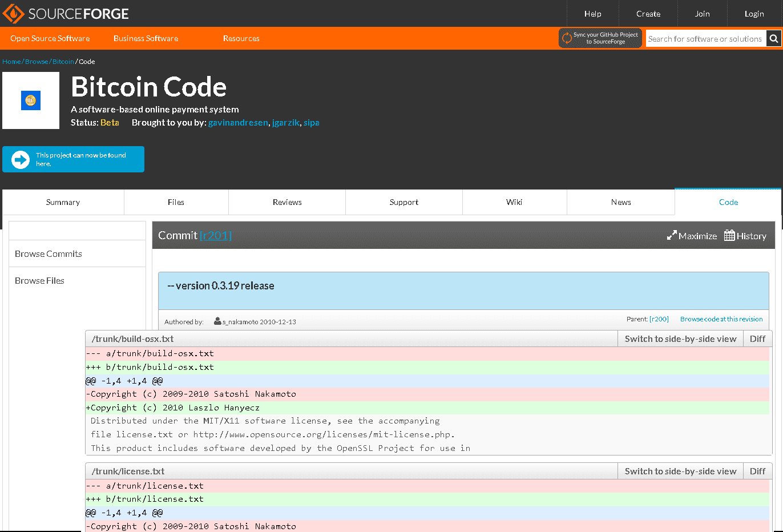Click the search magnifier icon
The width and height of the screenshot is (783, 532).
click(773, 39)
